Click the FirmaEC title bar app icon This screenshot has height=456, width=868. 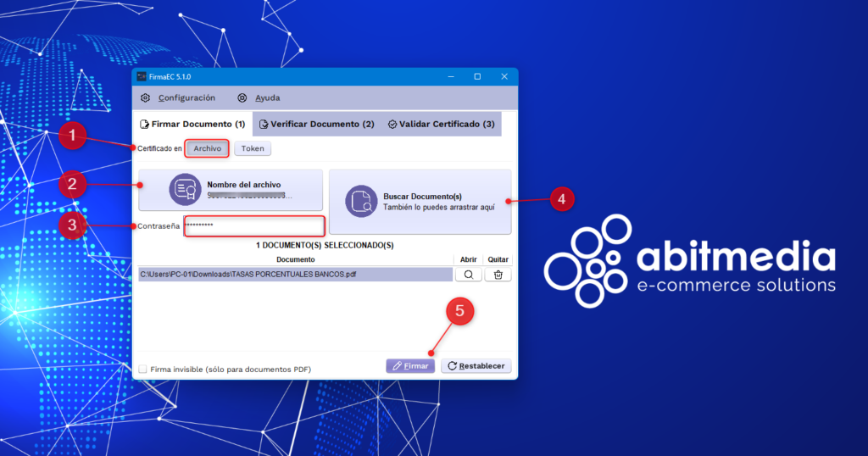tap(142, 76)
